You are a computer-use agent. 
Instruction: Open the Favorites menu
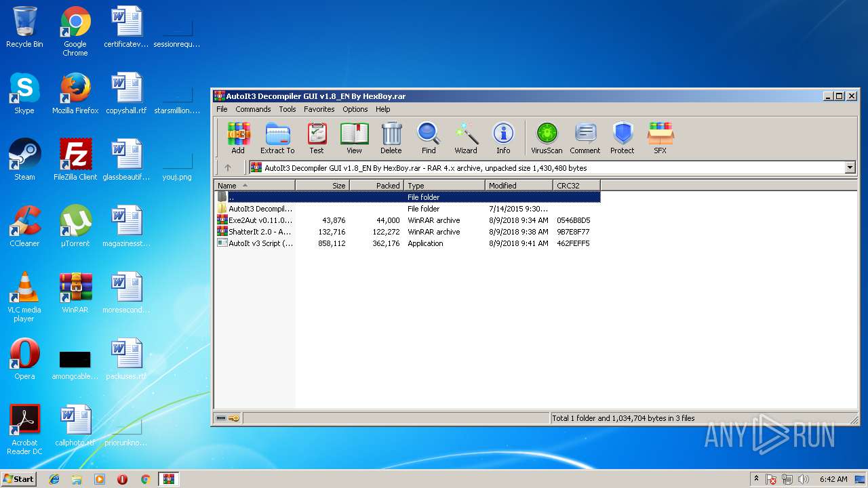coord(319,109)
